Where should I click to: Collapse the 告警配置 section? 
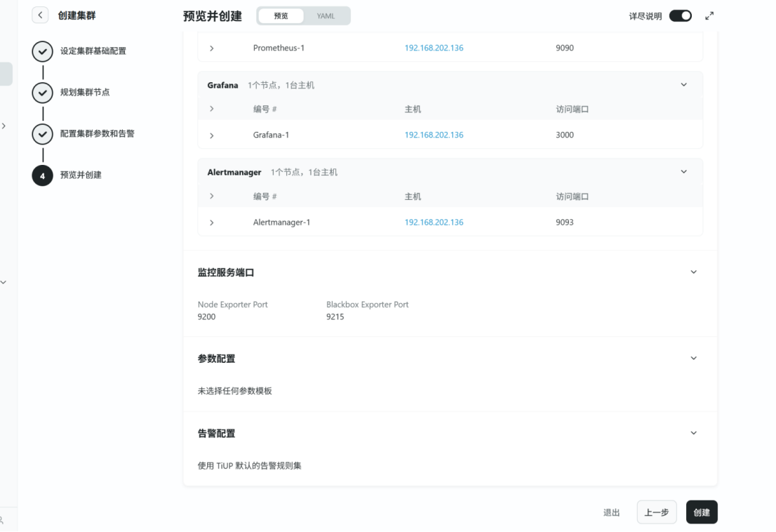tap(694, 434)
